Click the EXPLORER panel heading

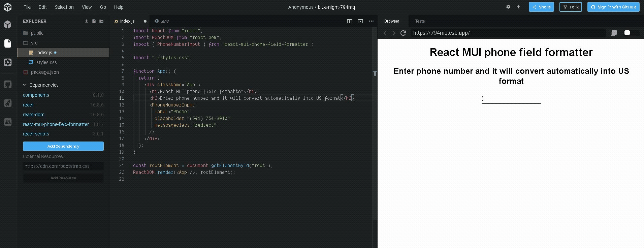[x=35, y=21]
